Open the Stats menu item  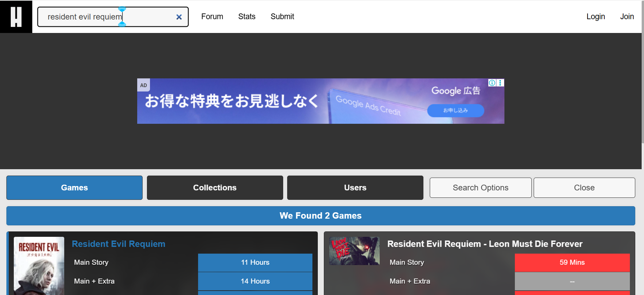247,16
